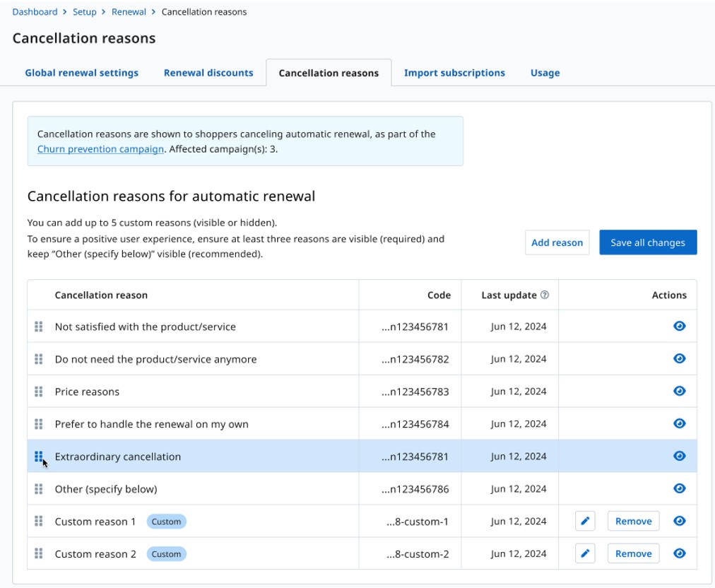Toggle visibility of Not satisfied with product/service
This screenshot has width=715, height=588.
click(680, 327)
